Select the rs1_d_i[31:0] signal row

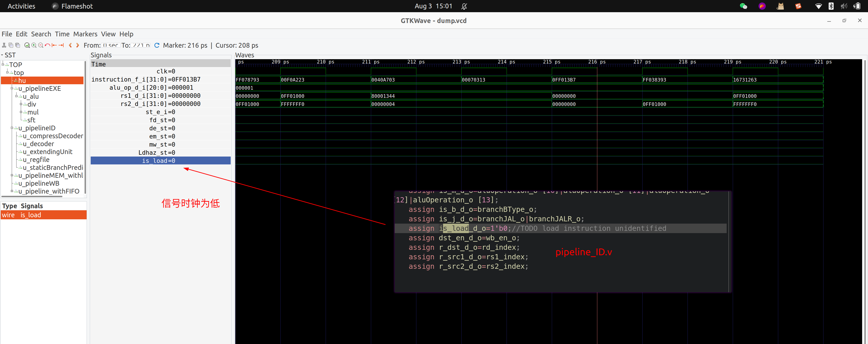161,96
